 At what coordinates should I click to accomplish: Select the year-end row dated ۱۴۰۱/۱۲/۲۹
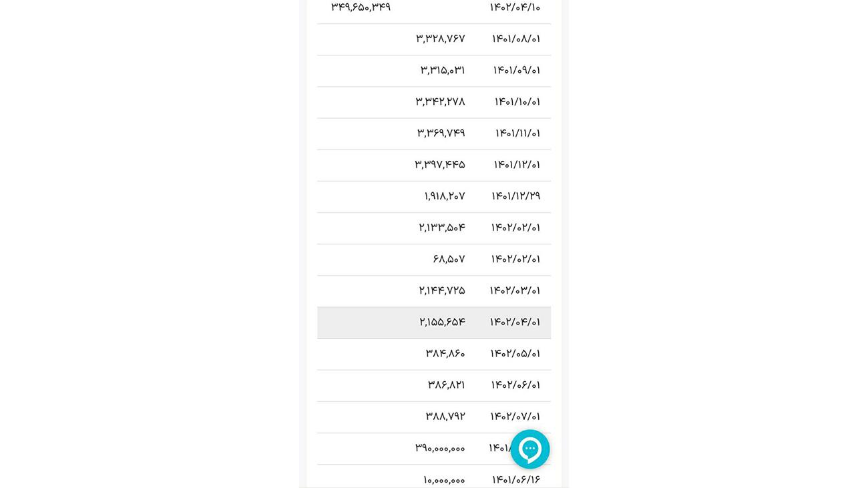tap(434, 196)
